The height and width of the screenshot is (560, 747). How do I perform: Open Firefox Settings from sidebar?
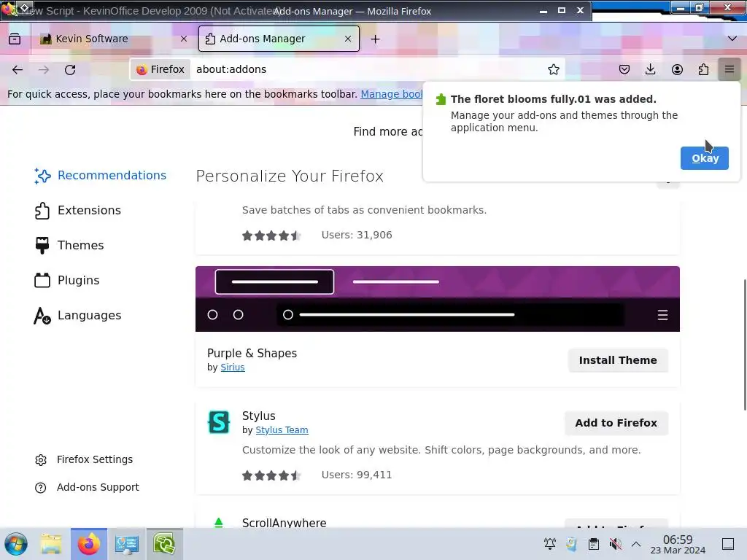[84, 459]
